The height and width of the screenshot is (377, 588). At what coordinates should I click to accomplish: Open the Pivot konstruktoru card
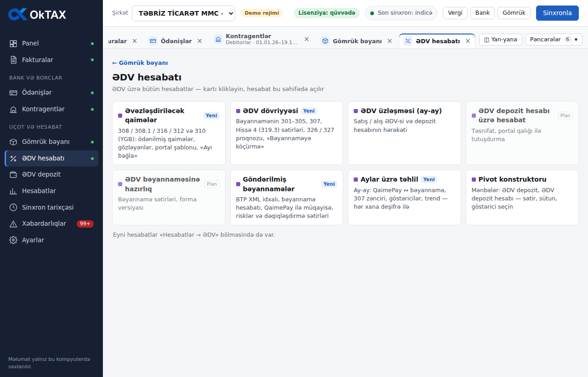pyautogui.click(x=522, y=197)
